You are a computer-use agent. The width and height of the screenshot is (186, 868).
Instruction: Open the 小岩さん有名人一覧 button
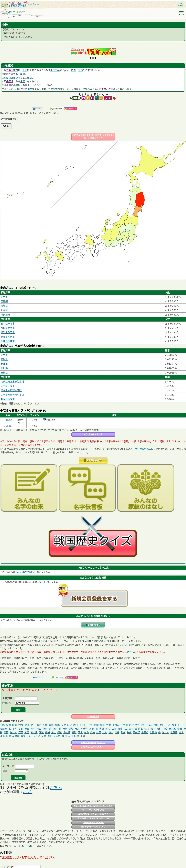pos(93,435)
